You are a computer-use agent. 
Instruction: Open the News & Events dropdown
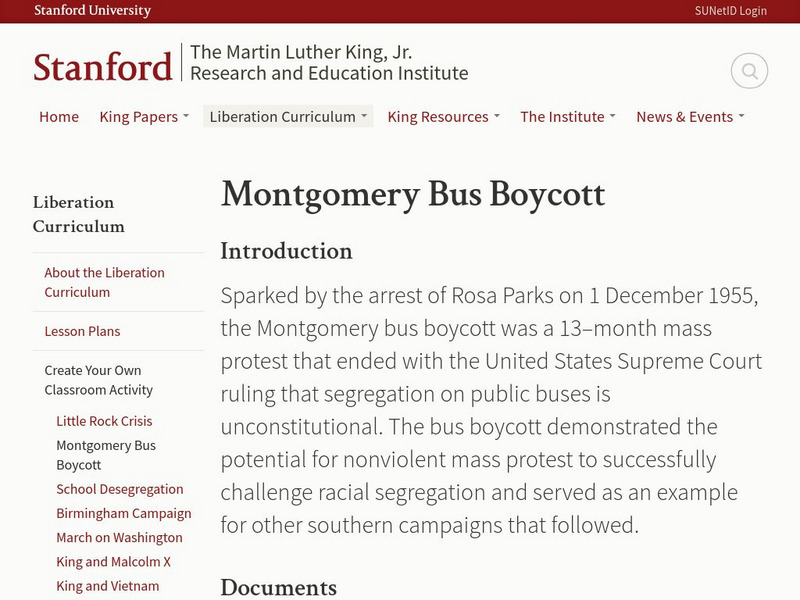click(690, 117)
